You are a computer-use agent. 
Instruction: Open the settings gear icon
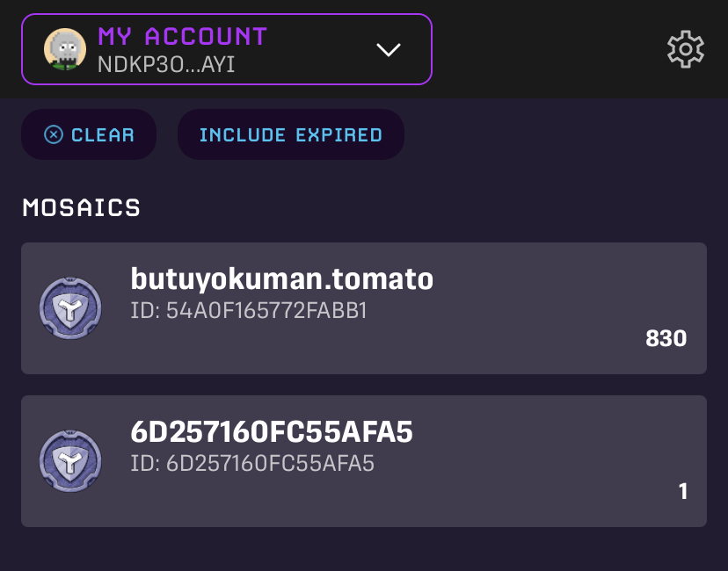point(686,49)
